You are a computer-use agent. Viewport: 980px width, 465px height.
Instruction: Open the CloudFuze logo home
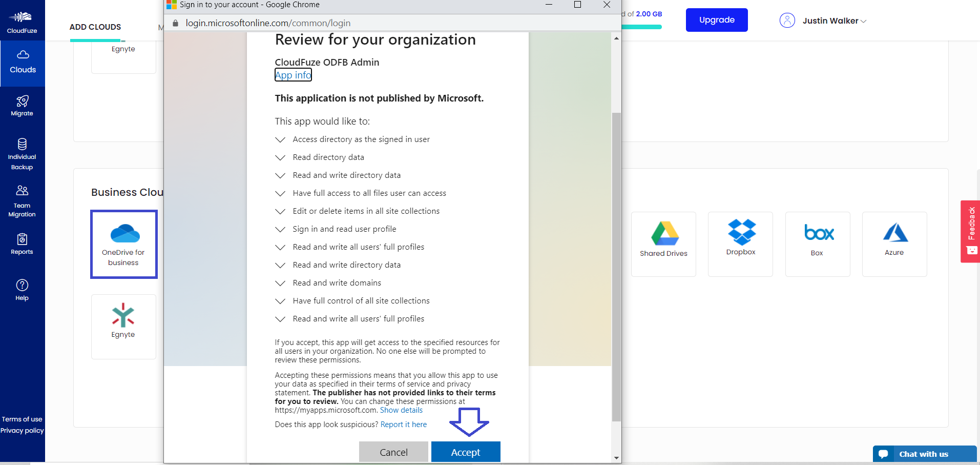[22, 22]
